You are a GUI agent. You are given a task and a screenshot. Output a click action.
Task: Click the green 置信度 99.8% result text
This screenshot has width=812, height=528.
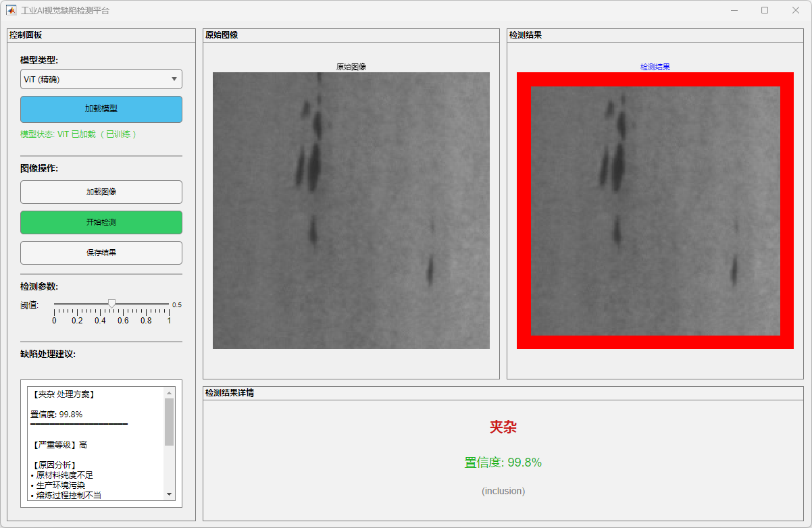pos(503,463)
